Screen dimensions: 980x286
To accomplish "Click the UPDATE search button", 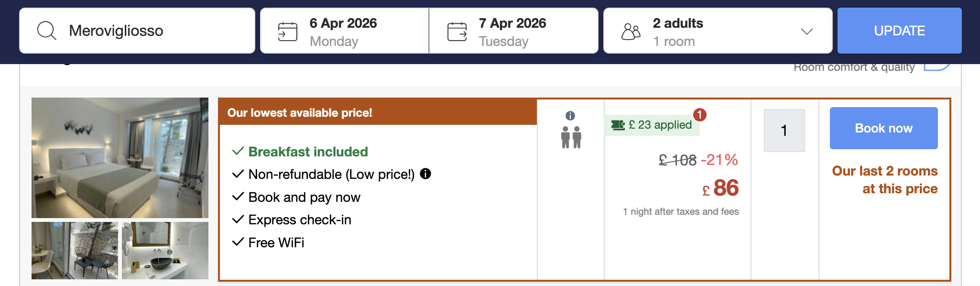I will [899, 31].
